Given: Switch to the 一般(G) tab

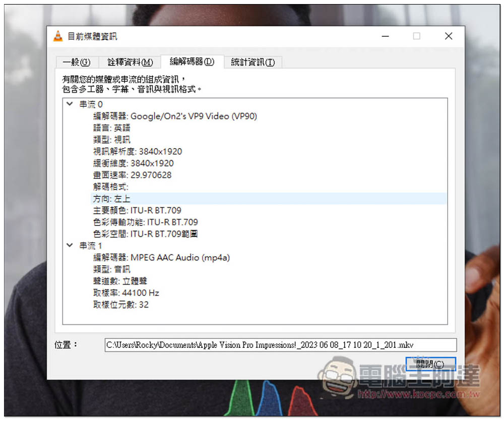Looking at the screenshot, I should [x=77, y=62].
